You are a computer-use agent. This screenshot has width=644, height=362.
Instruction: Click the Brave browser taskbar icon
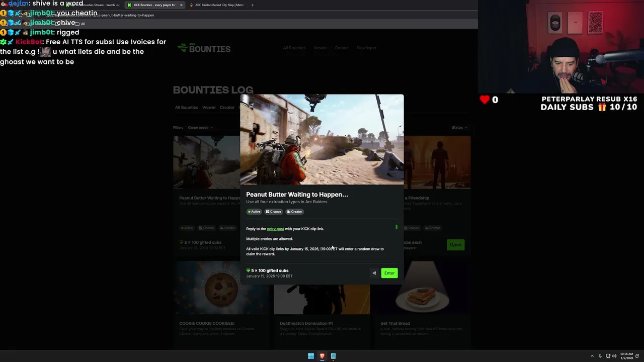coord(322,356)
